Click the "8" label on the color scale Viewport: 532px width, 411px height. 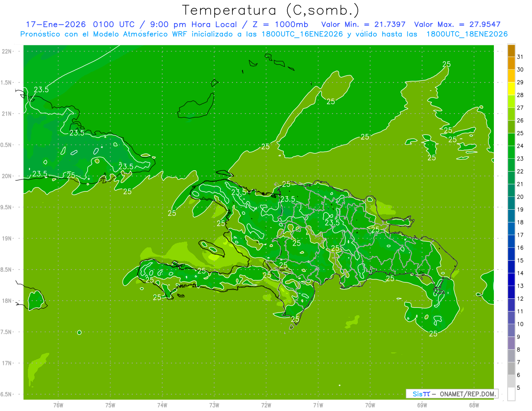click(519, 349)
